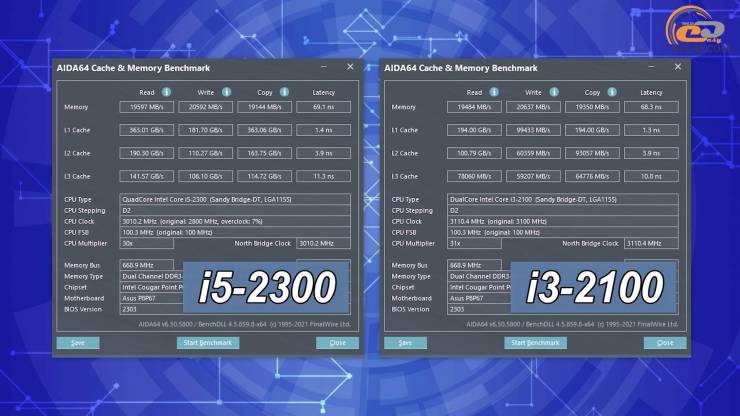Select Memory Write value 20637 MB/s
740x416 pixels.
click(533, 107)
